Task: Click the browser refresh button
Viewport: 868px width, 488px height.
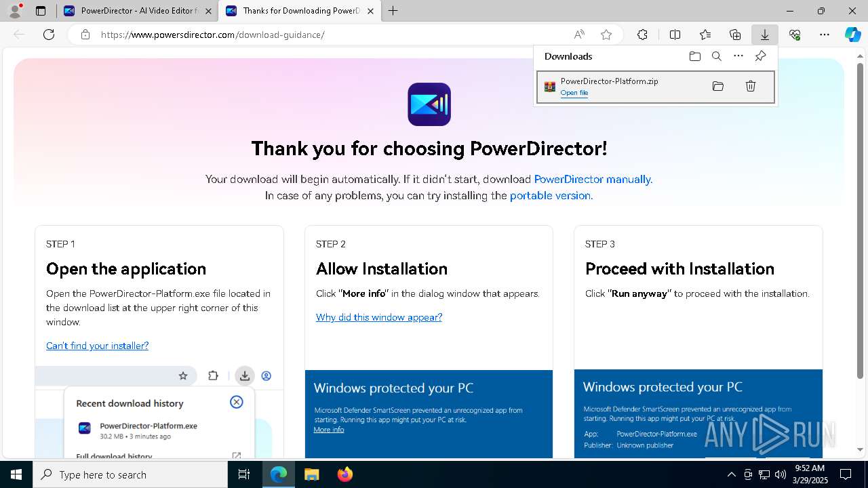Action: [49, 35]
